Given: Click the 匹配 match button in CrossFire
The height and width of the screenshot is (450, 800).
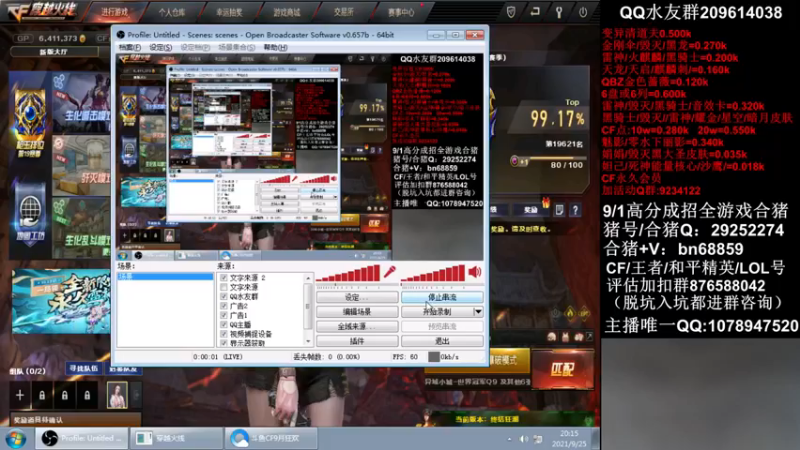Looking at the screenshot, I should pos(562,369).
